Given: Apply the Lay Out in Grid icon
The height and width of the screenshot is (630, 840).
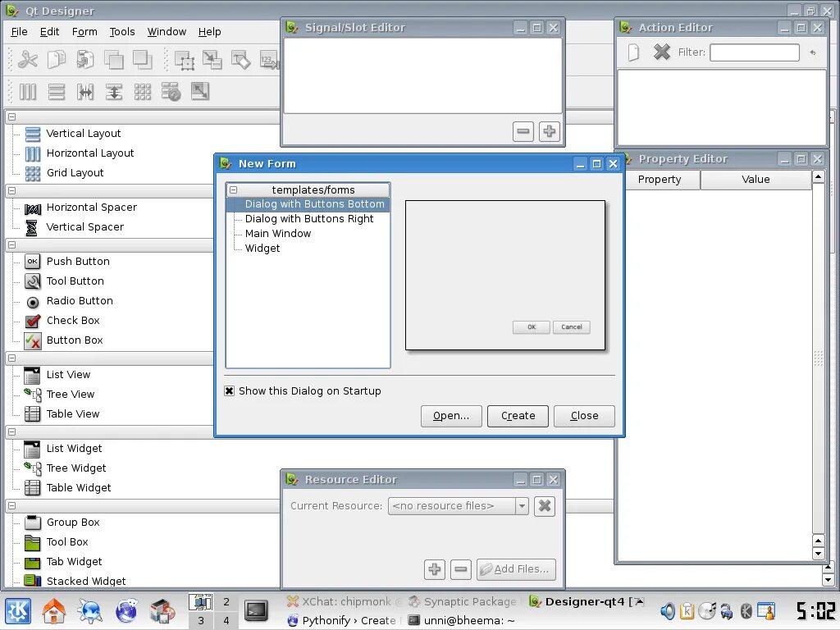Looking at the screenshot, I should pos(143,92).
